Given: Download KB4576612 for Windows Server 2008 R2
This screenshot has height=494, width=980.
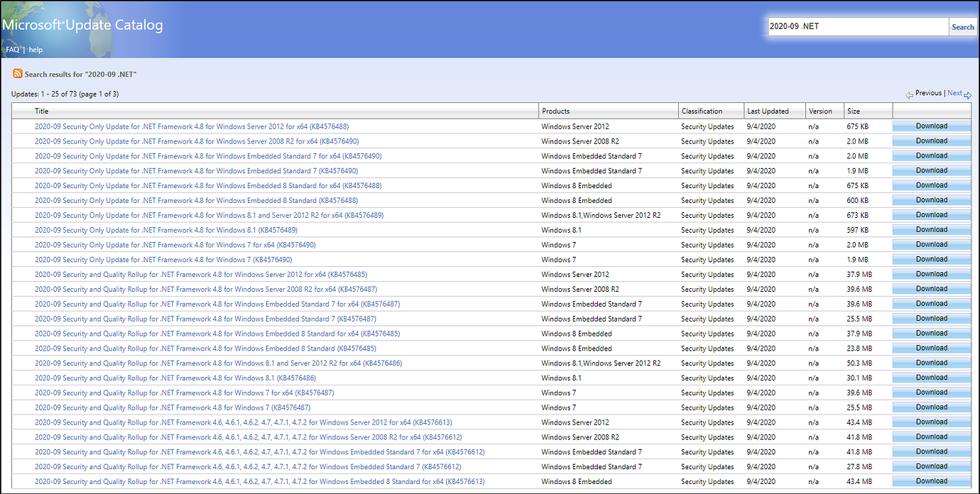Looking at the screenshot, I should click(x=931, y=437).
